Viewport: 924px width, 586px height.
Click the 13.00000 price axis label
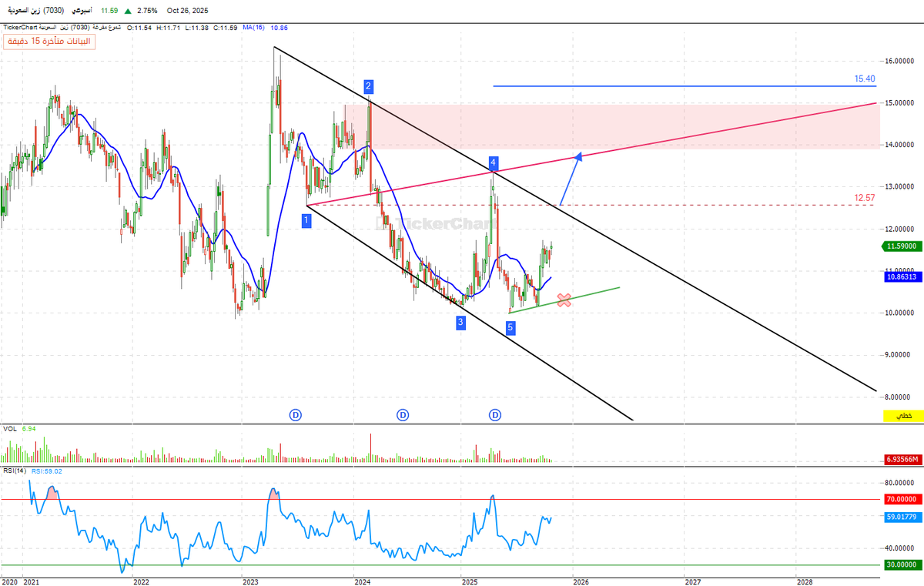pos(900,187)
